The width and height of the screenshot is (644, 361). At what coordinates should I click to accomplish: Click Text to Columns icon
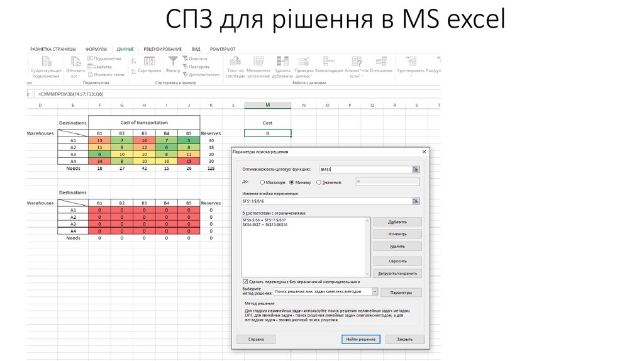(x=235, y=62)
